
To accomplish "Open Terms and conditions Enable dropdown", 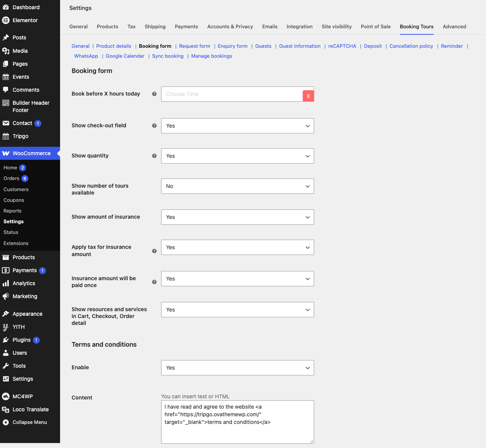I will point(238,368).
